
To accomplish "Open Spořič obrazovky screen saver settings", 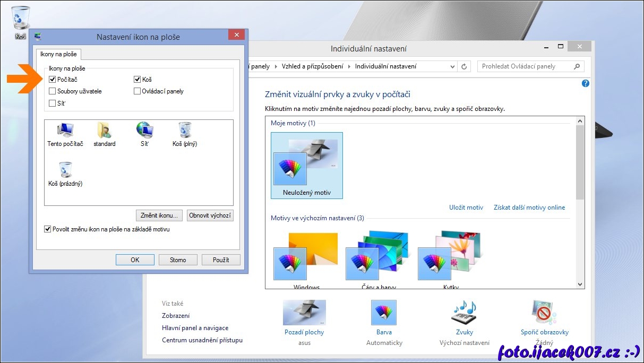I will [x=544, y=313].
